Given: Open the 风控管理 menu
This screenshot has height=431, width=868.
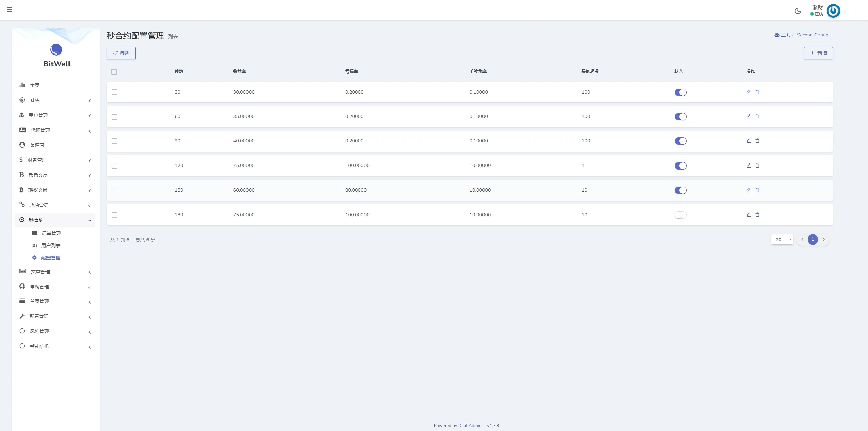Looking at the screenshot, I should tap(55, 331).
